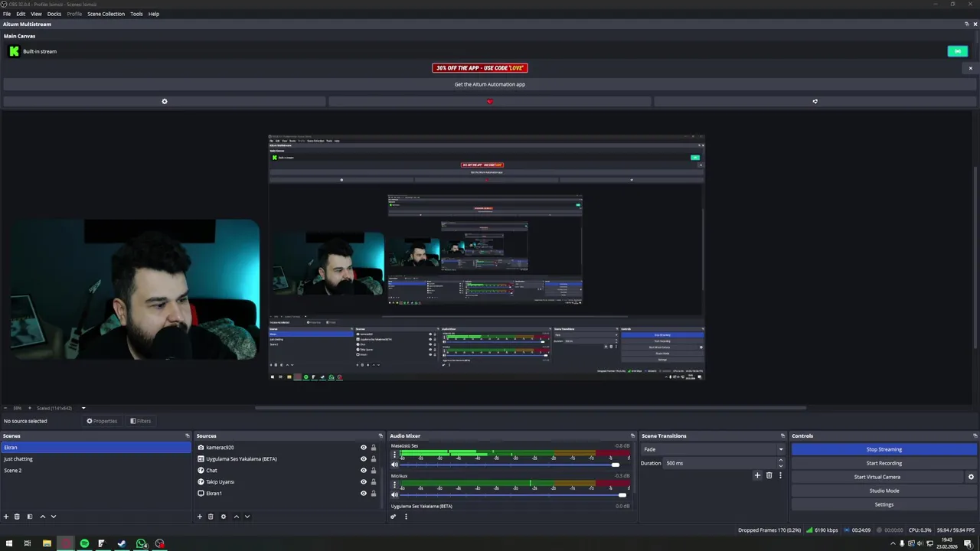Click Start Virtual Camera button
Screen dimensions: 980x551
click(877, 477)
